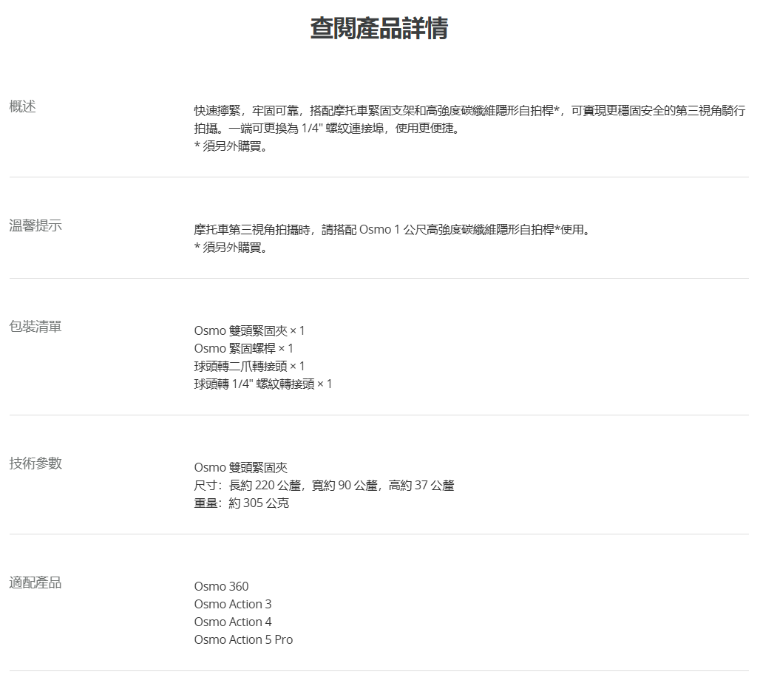Choose Osmo Action 5 Pro from compatible products
Viewport: 760px width, 700px height.
pyautogui.click(x=243, y=639)
